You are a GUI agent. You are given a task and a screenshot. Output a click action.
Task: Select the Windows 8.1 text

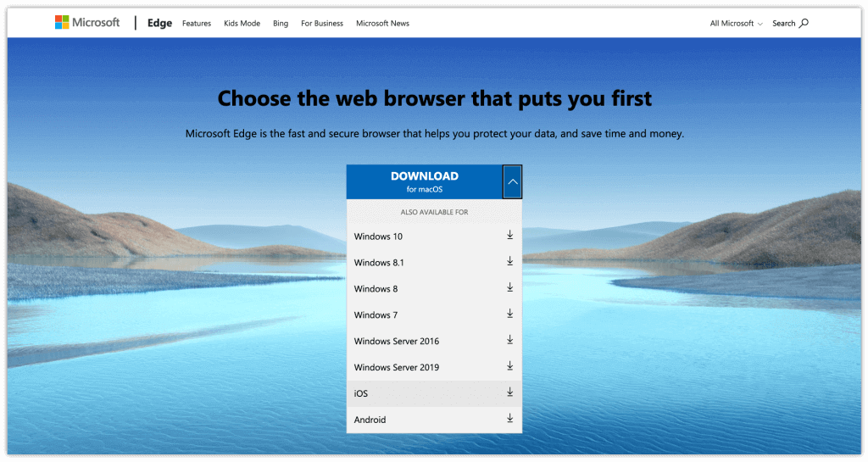click(x=379, y=262)
